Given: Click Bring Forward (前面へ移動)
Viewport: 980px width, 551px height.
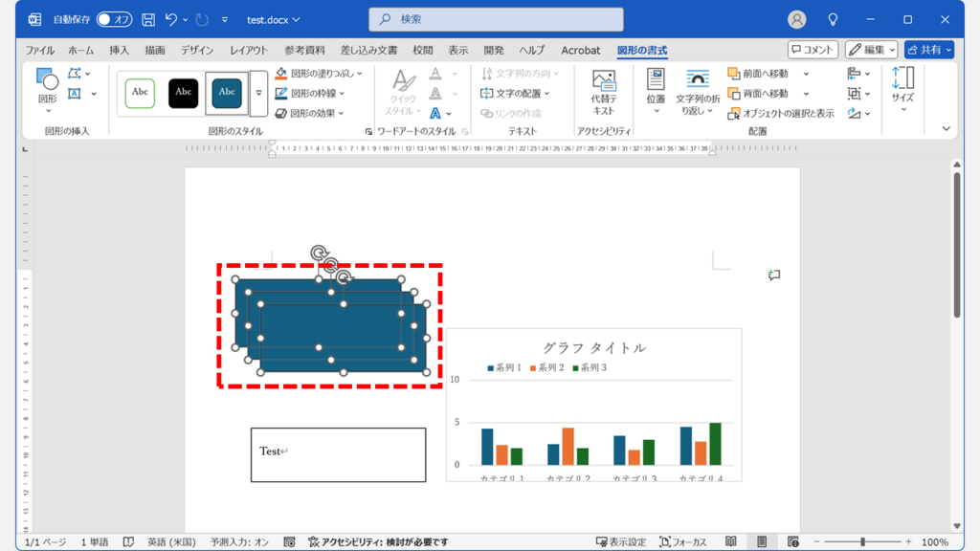Looking at the screenshot, I should tap(759, 74).
